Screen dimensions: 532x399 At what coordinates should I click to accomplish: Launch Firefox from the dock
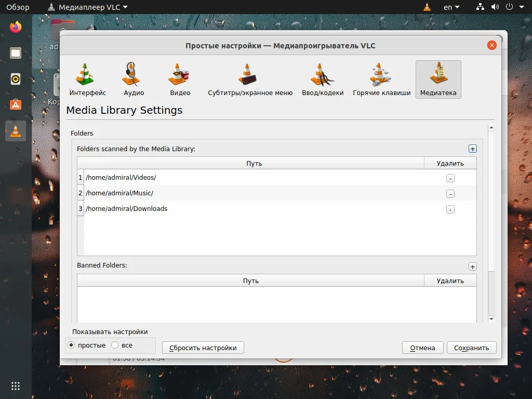pyautogui.click(x=15, y=26)
